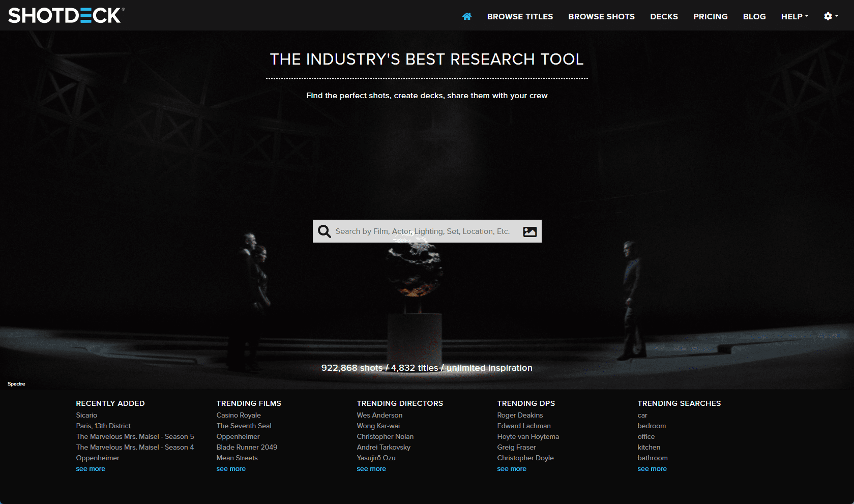Search trending term bedroom
The height and width of the screenshot is (504, 854).
click(652, 426)
